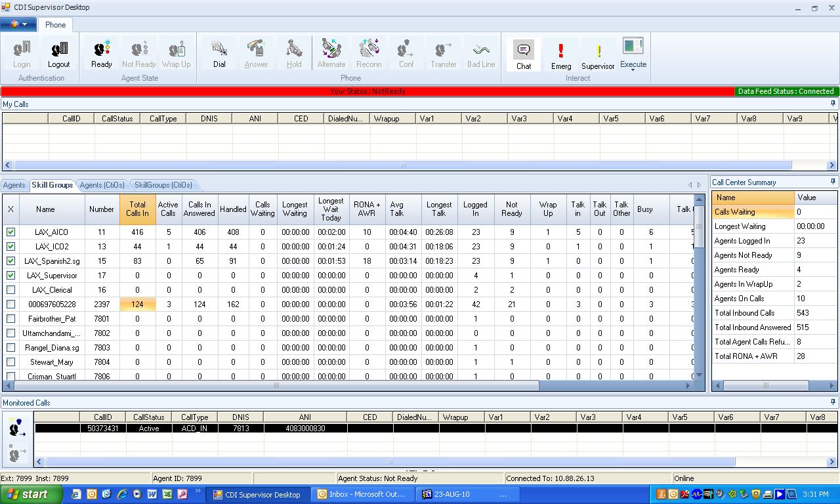Screen dimensions: 840x504
Task: Open the Windows start menu
Action: click(31, 494)
